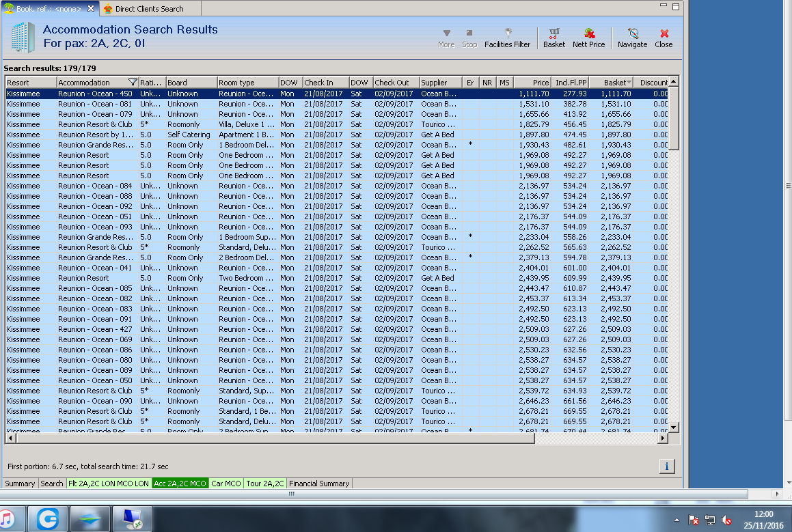The height and width of the screenshot is (532, 792).
Task: Click the vertical scrollbar down arrow
Action: click(x=673, y=427)
